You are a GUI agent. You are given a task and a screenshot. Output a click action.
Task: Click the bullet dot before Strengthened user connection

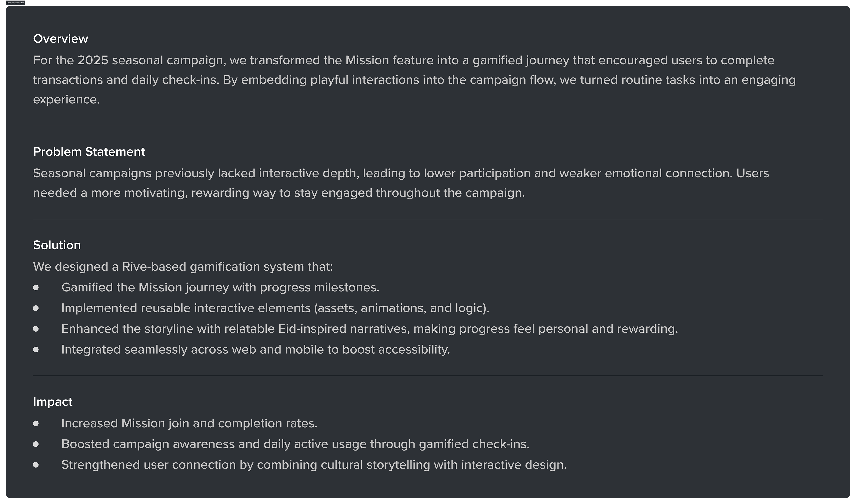36,465
